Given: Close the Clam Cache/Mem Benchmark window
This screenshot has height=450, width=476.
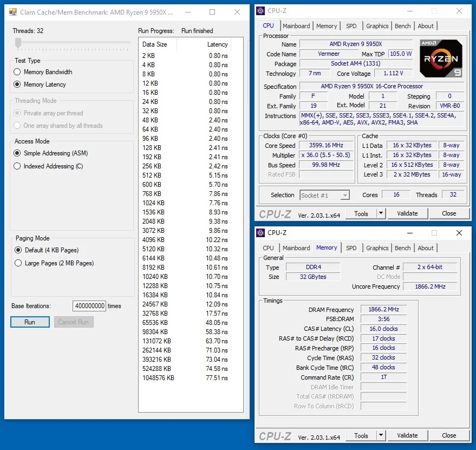Looking at the screenshot, I should [237, 12].
